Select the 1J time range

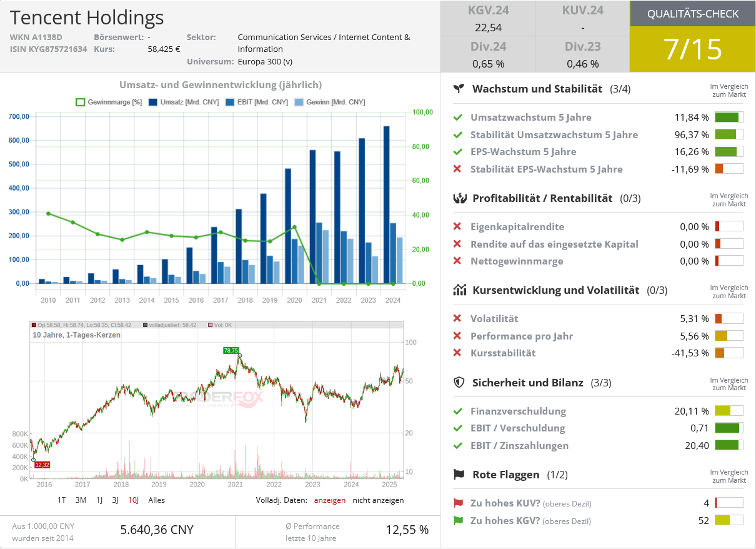[x=99, y=500]
